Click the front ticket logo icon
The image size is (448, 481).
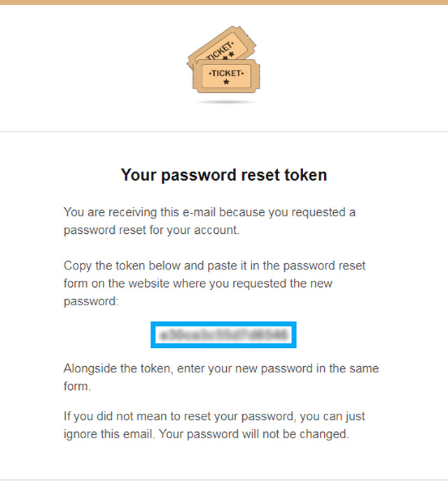click(x=226, y=76)
